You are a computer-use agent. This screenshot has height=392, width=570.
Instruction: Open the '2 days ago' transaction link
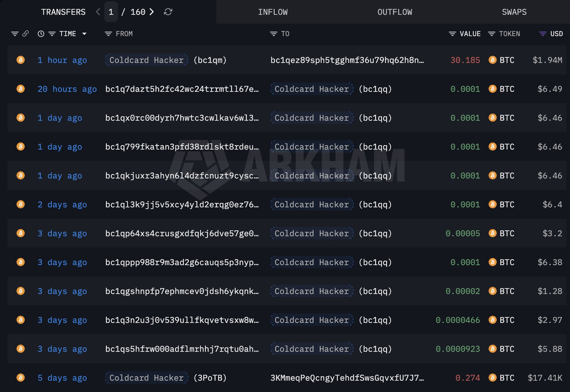[62, 205]
